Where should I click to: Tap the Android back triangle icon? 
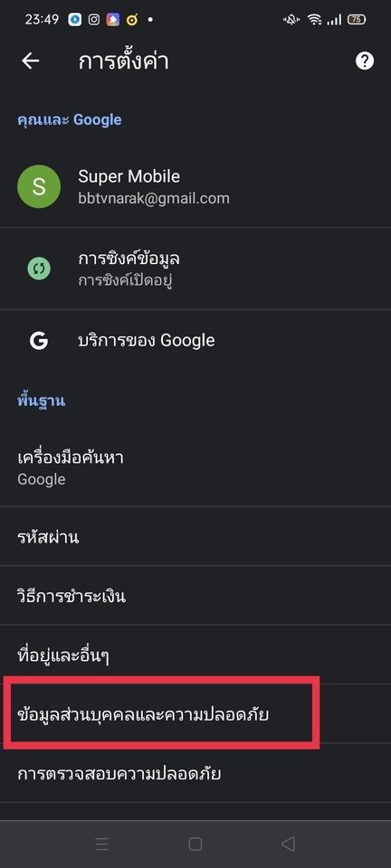(288, 844)
